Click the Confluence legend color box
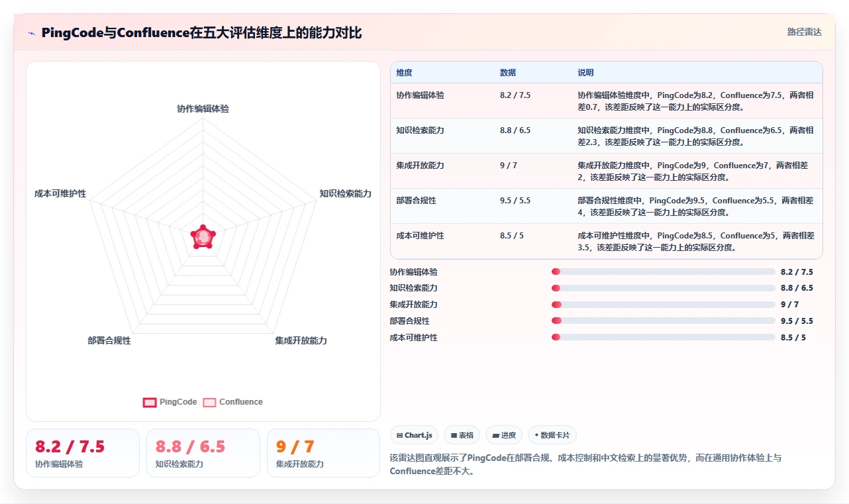849x504 pixels. coord(209,402)
